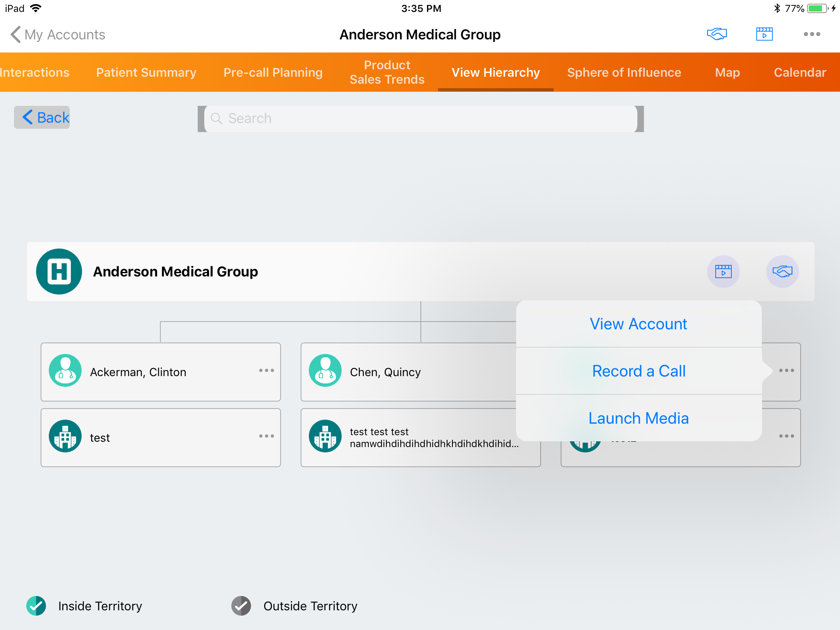Open the top-right three-dot overflow menu
Image resolution: width=840 pixels, height=630 pixels.
click(812, 34)
